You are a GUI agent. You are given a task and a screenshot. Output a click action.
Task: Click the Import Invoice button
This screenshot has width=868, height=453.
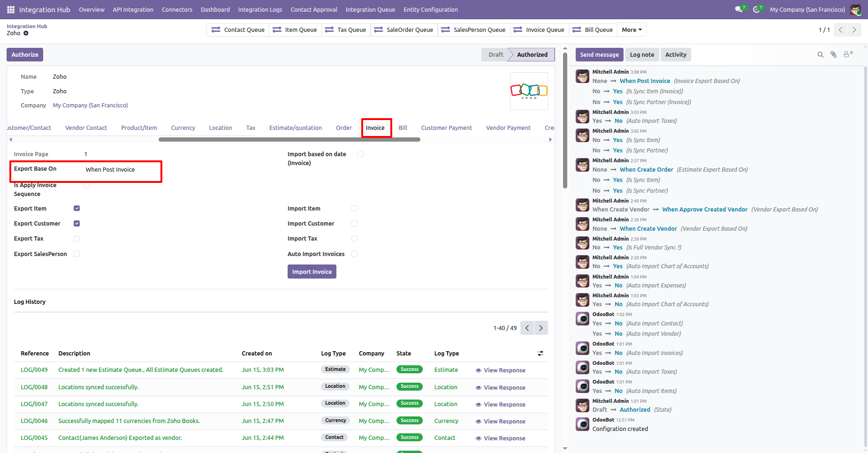[x=312, y=272]
